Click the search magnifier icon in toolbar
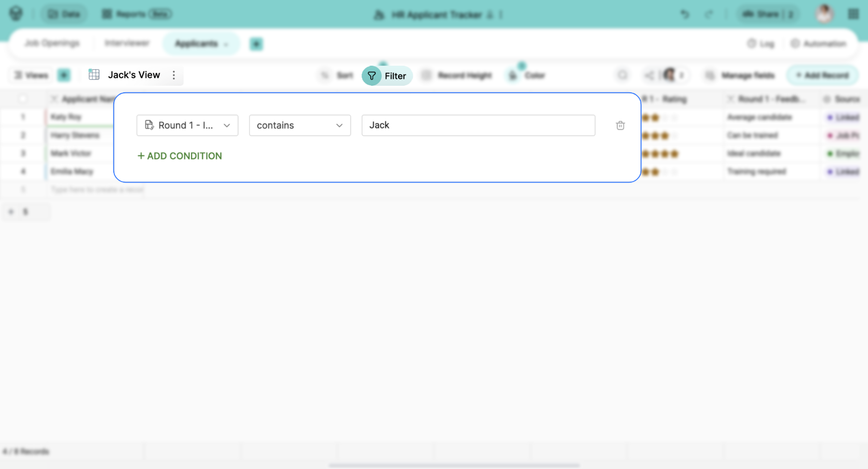The width and height of the screenshot is (868, 469). pyautogui.click(x=622, y=75)
